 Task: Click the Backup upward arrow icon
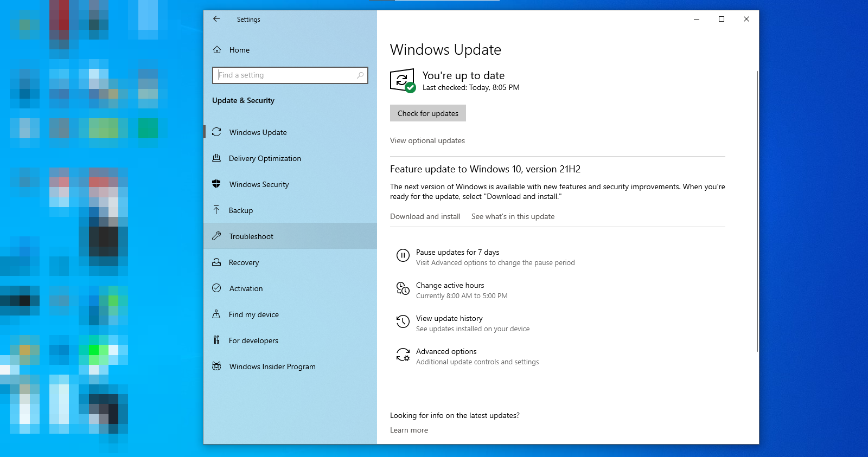pos(216,210)
